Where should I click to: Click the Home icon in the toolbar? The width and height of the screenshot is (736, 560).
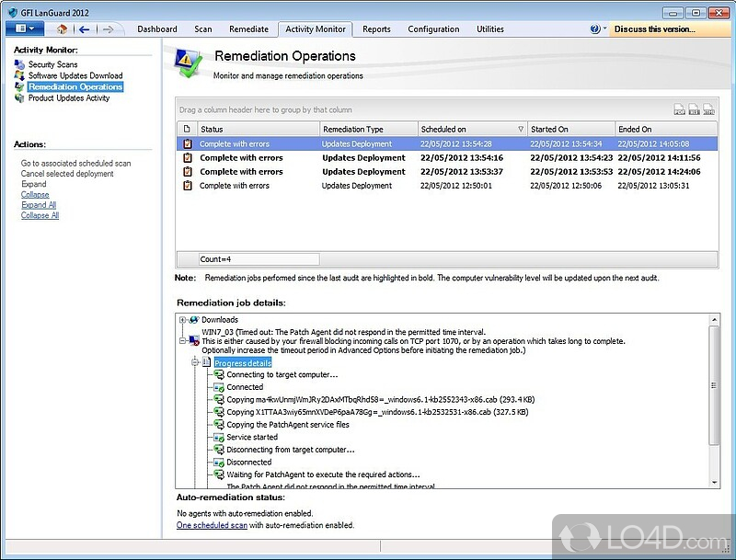click(62, 29)
